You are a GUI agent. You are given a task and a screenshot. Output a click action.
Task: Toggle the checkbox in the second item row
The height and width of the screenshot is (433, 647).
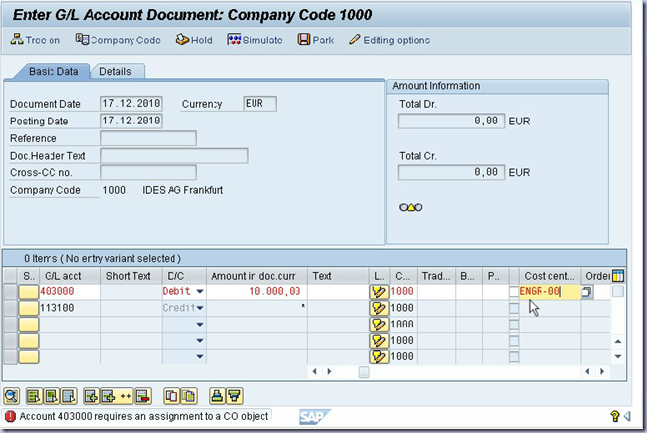[x=514, y=309]
